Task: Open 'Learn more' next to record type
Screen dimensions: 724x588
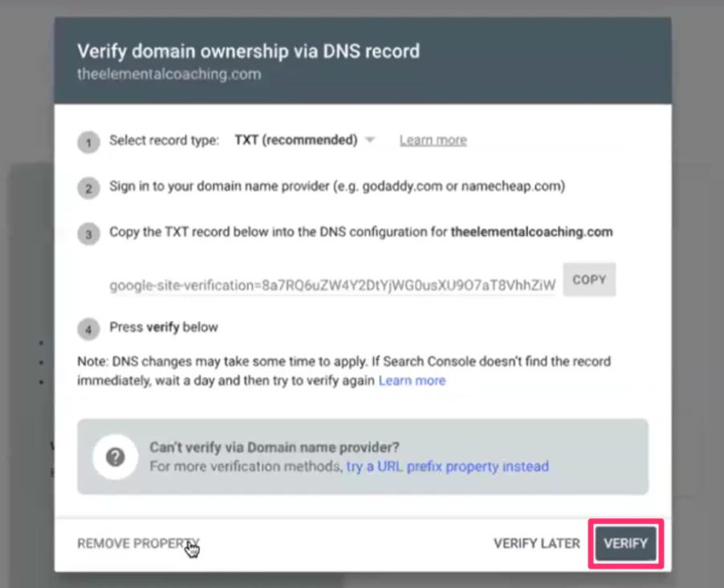Action: coord(433,140)
